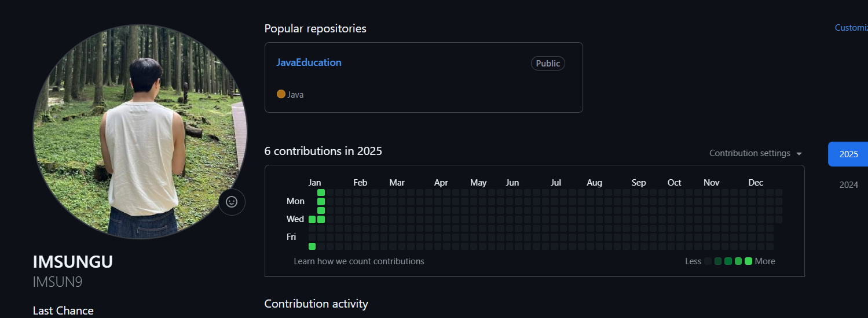Screen dimensions: 868x318
Task: Click the Contribution settings caret arrow
Action: pos(799,154)
